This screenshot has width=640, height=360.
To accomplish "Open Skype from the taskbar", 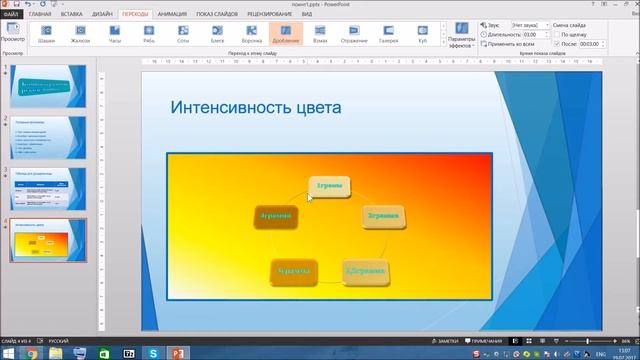I will pyautogui.click(x=153, y=353).
